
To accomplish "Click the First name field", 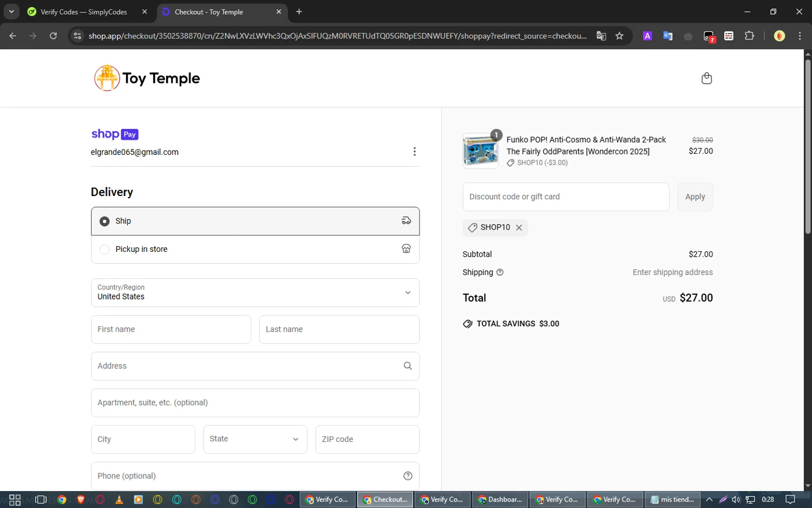I will point(171,329).
